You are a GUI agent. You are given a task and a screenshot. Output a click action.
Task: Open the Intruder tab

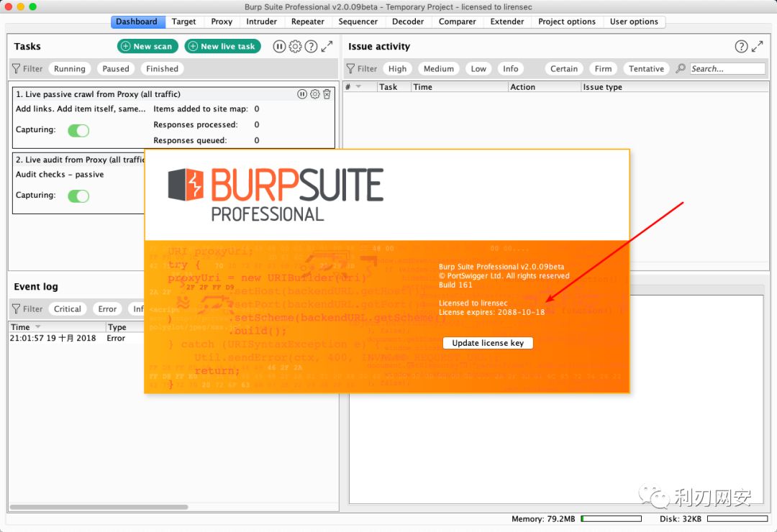262,22
